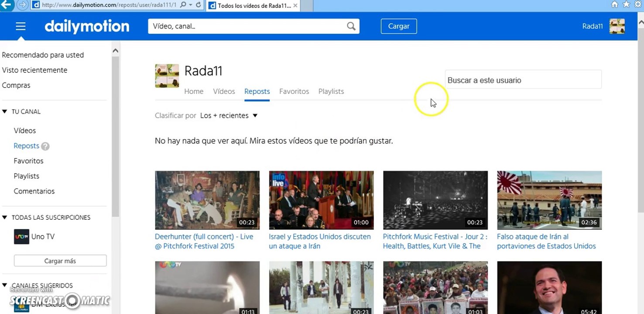
Task: Open the smiling man thumbnail with duration 05:42
Action: click(x=549, y=287)
